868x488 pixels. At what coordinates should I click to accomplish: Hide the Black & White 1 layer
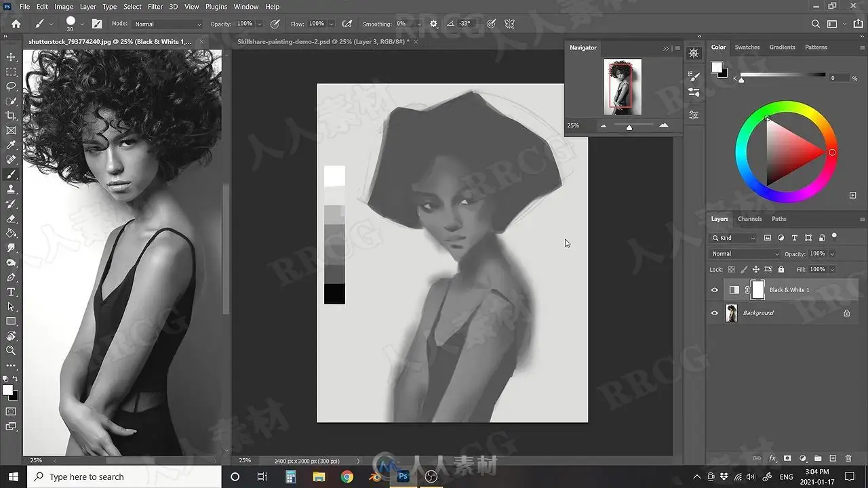point(714,290)
